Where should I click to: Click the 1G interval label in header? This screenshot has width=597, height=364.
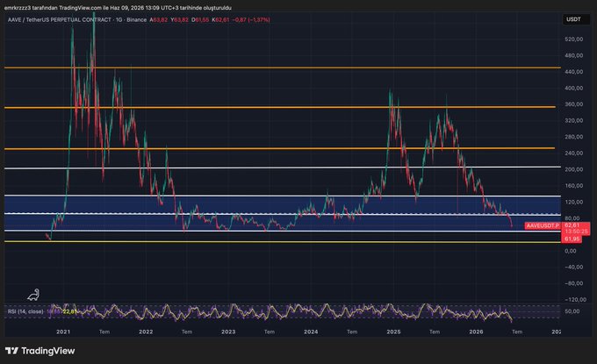119,20
